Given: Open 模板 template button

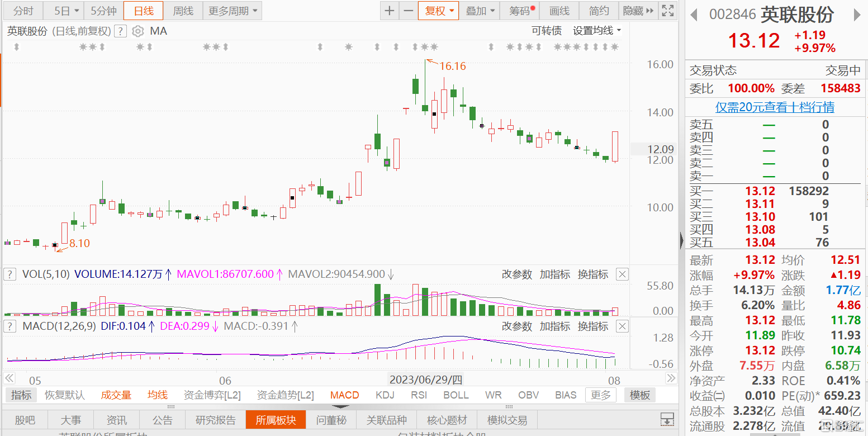Looking at the screenshot, I should 640,395.
